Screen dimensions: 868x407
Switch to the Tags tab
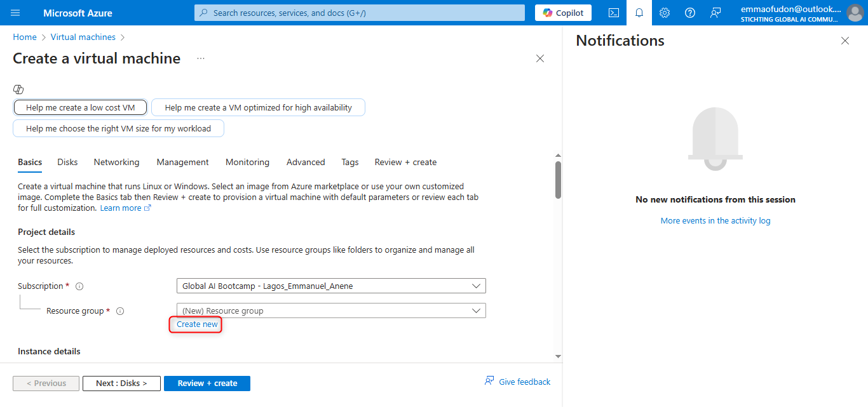[350, 163]
